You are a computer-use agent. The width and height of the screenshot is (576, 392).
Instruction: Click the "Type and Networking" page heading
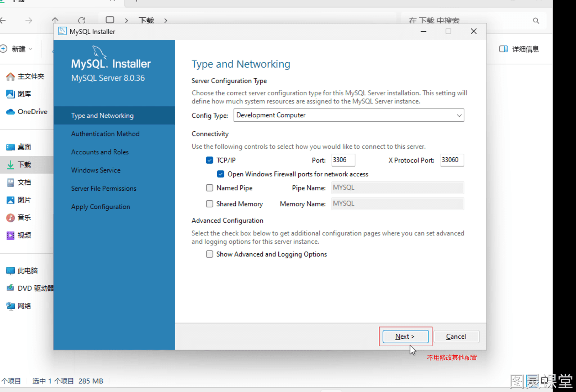tap(241, 64)
